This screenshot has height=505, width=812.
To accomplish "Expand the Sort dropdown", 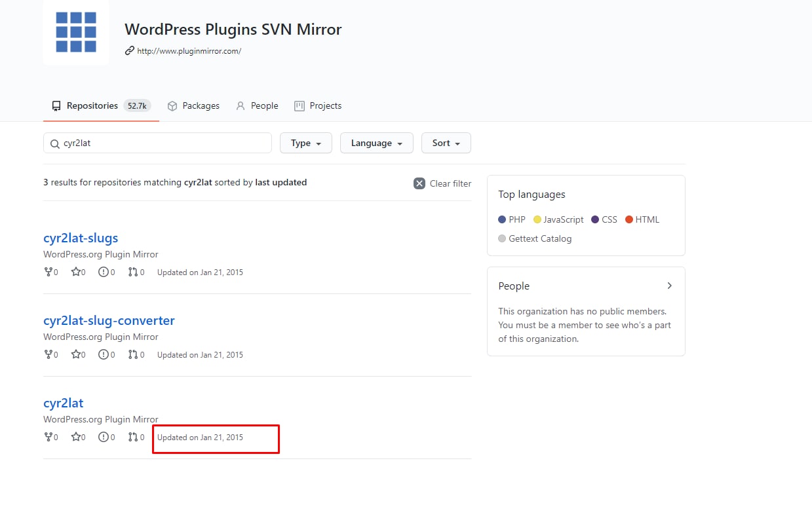I will click(446, 143).
